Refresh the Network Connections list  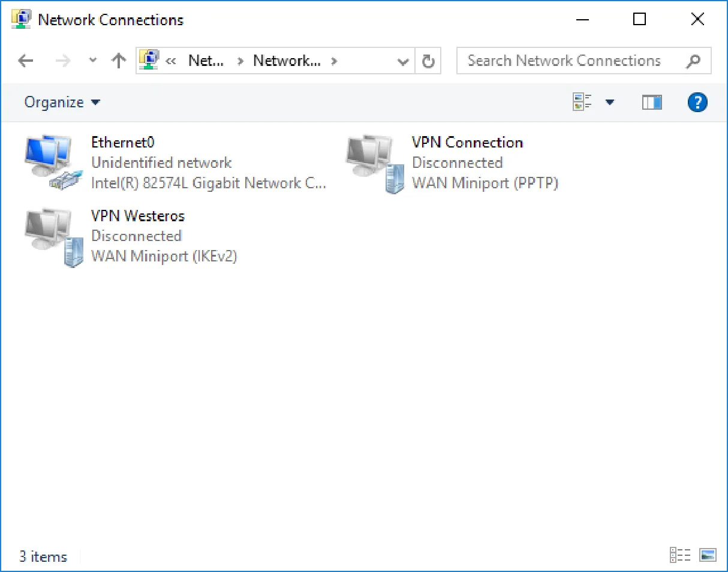(x=428, y=61)
